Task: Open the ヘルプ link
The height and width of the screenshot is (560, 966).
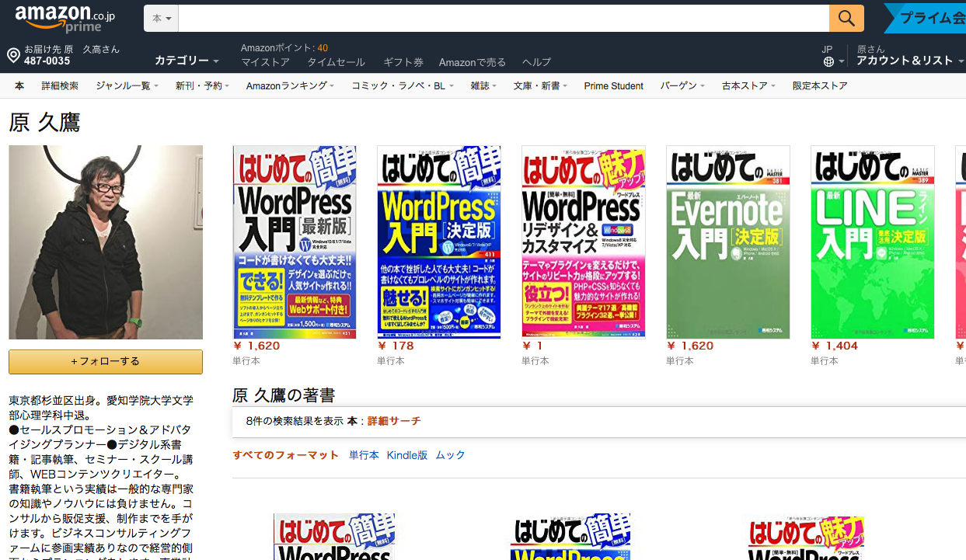Action: tap(536, 62)
